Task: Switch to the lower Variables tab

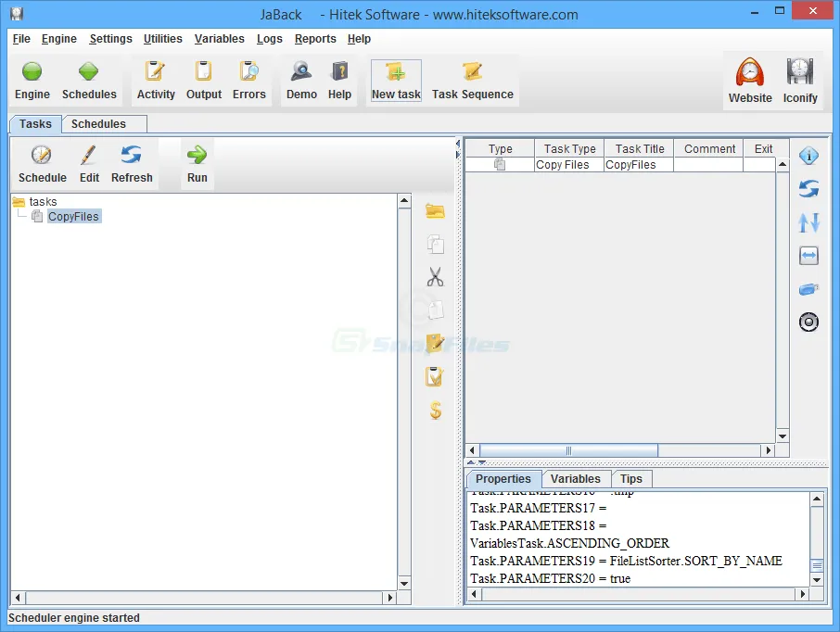Action: 576,479
